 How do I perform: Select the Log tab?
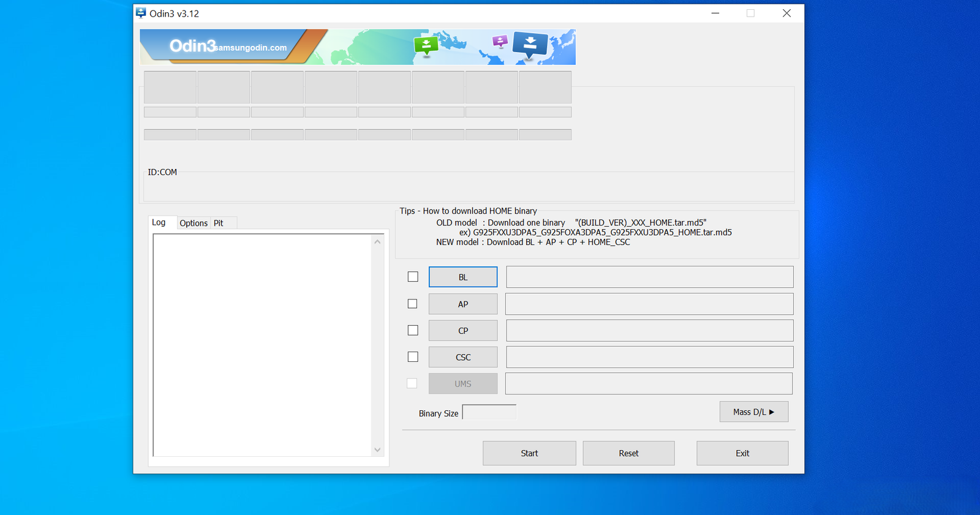[159, 222]
